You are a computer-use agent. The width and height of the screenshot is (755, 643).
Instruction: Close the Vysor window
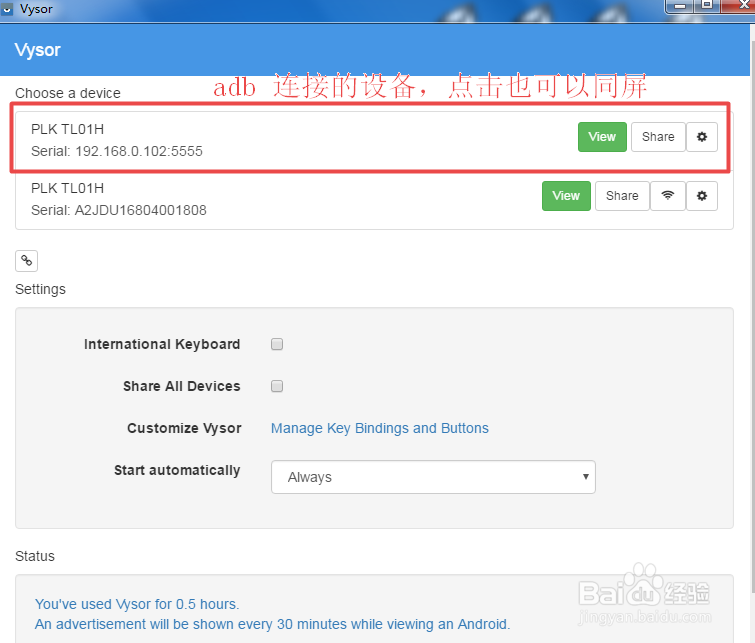point(740,6)
